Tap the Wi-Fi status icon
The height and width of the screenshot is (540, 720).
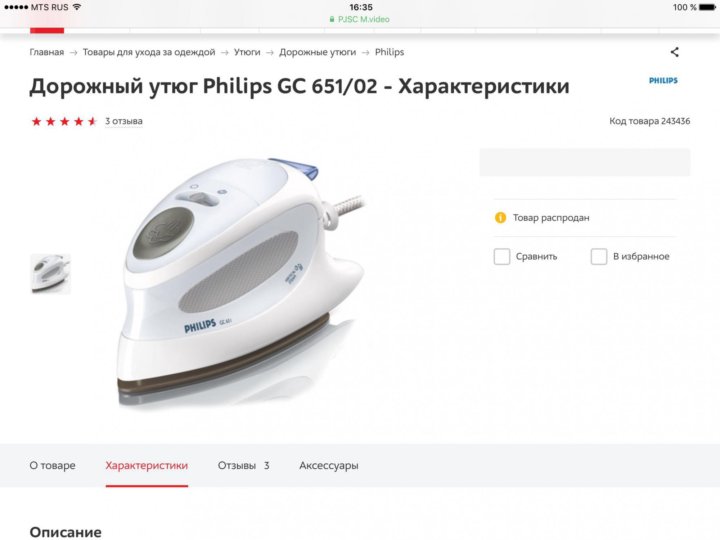point(77,7)
